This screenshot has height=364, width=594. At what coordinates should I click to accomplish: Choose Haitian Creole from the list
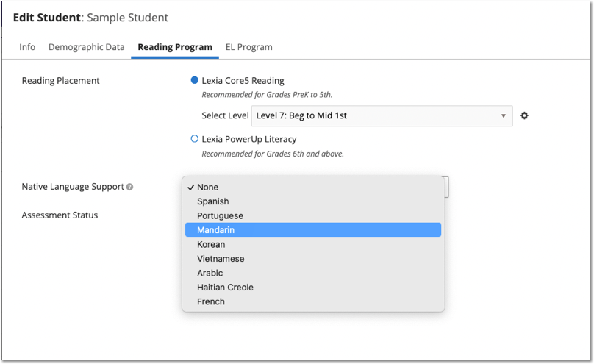point(225,288)
